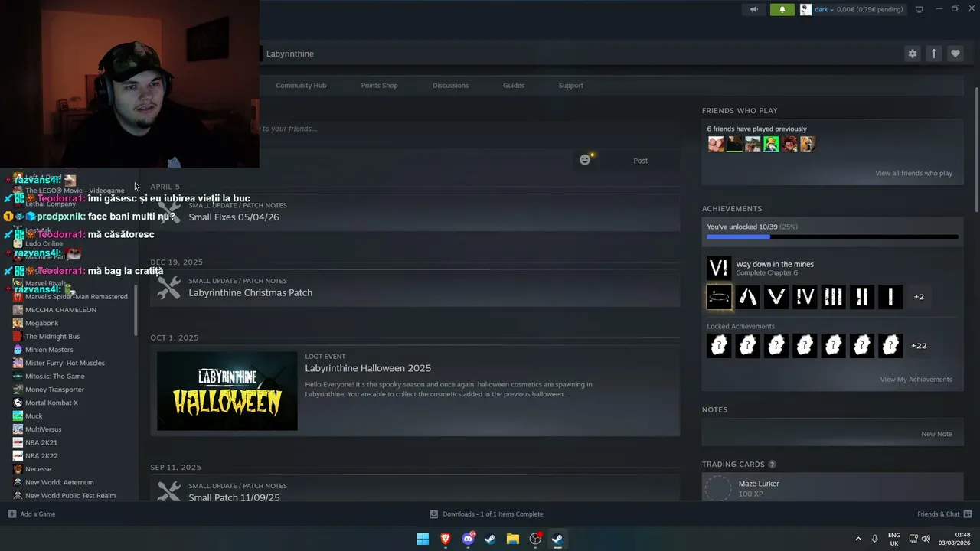
Task: Read the Labyrinthine Halloween 2025 loot event
Action: pyautogui.click(x=368, y=368)
